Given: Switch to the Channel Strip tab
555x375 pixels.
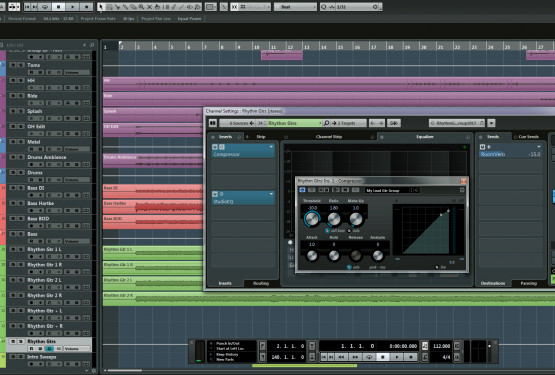Looking at the screenshot, I should click(329, 137).
